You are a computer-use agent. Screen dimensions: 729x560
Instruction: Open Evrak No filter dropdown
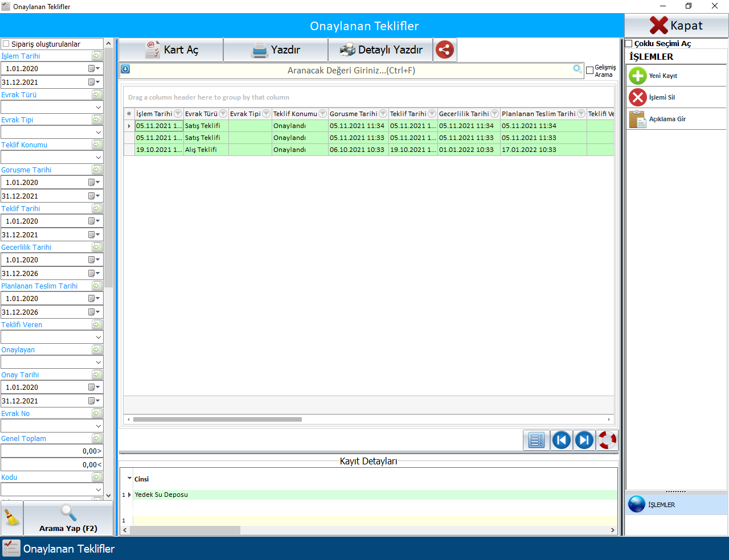click(98, 426)
